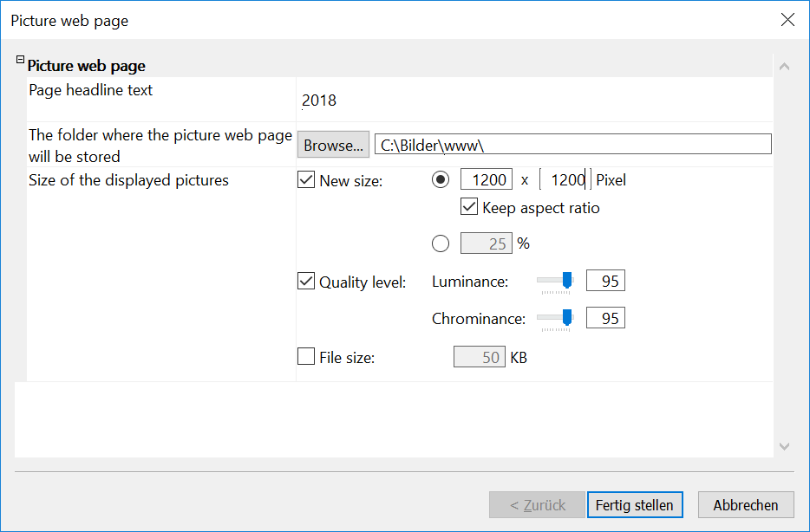Click the page headline text field
This screenshot has width=810, height=532.
coord(533,100)
